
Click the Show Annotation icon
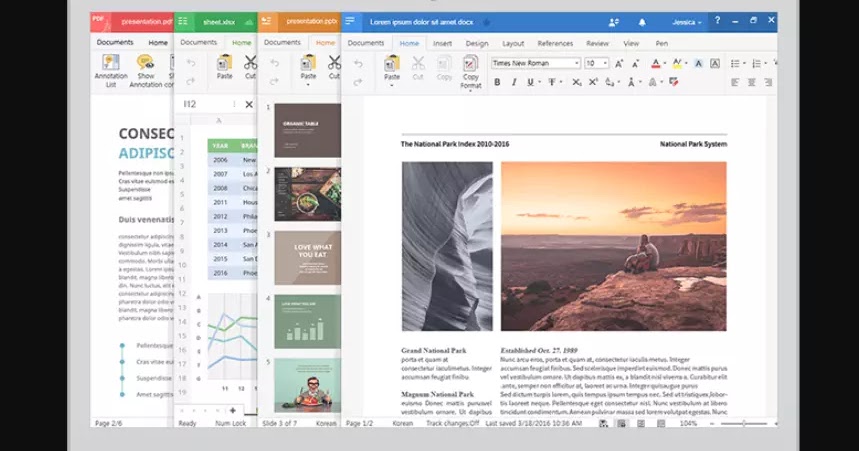tap(147, 68)
